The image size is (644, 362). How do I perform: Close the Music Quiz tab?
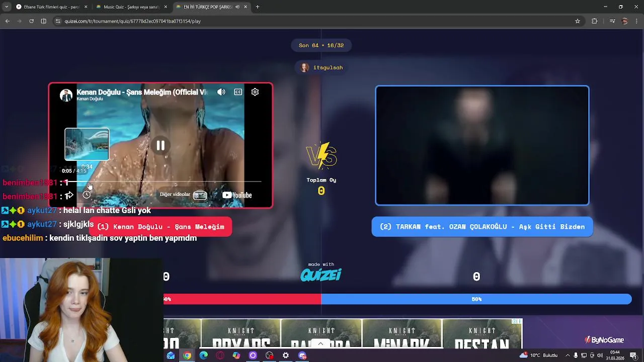(166, 7)
